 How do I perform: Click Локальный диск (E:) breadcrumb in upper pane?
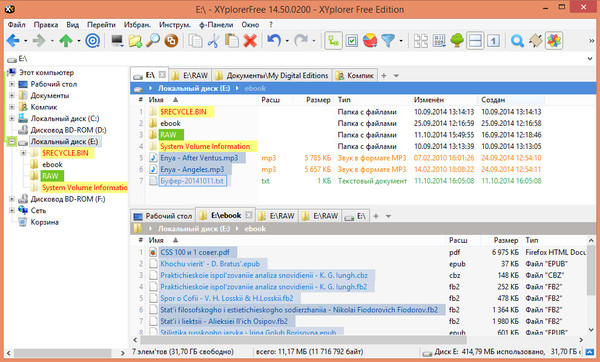(x=194, y=88)
